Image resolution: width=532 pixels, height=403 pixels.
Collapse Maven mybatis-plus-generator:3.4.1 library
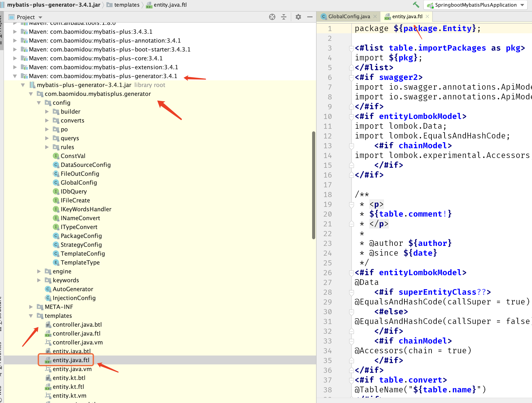15,76
